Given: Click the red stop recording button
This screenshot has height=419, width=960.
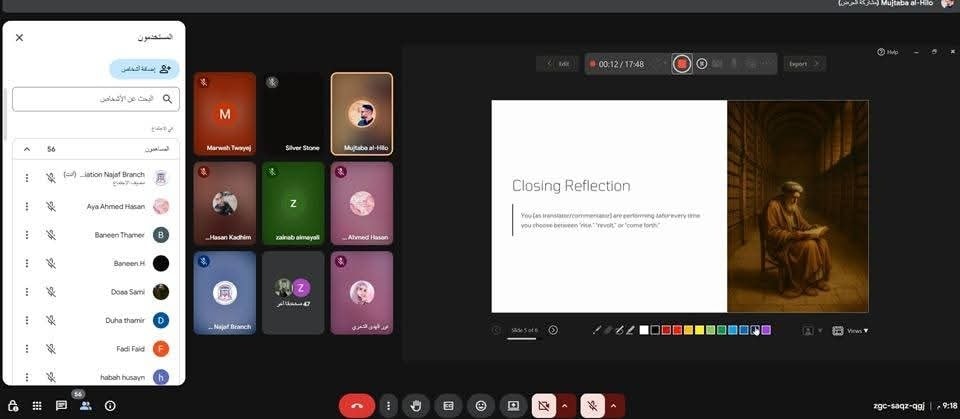Looking at the screenshot, I should coord(682,64).
